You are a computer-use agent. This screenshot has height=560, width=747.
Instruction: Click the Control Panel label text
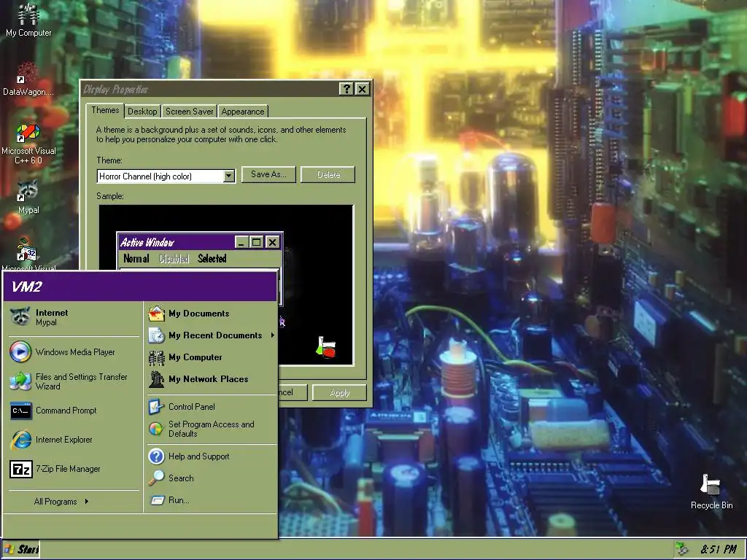tap(192, 407)
